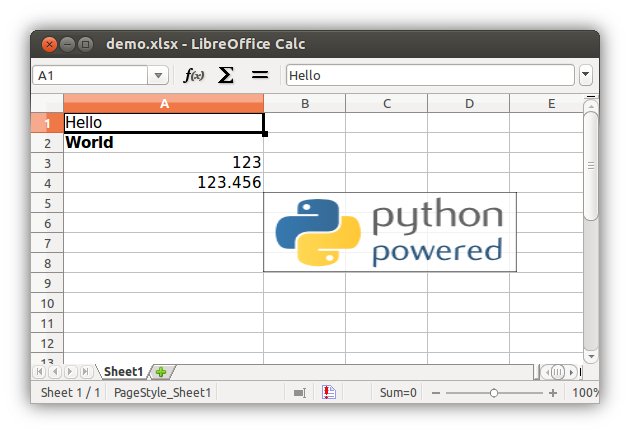Click the Sum sigma icon
Image resolution: width=630 pixels, height=434 pixels.
226,75
